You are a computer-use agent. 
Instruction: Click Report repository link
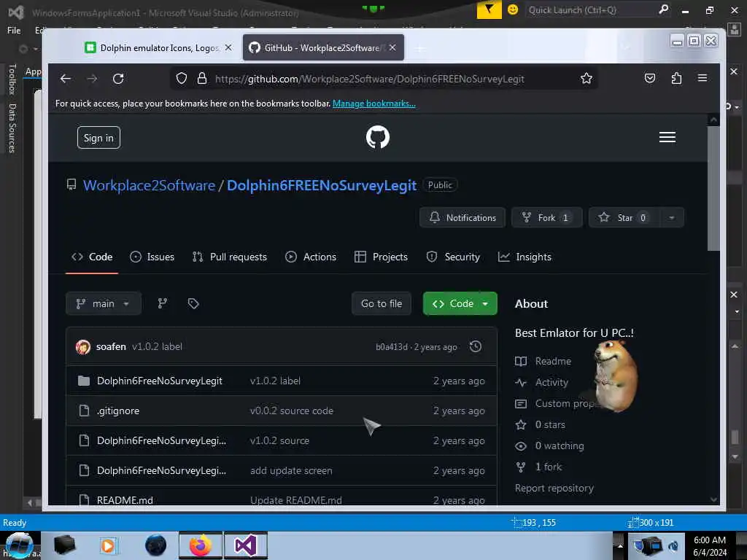(x=554, y=488)
